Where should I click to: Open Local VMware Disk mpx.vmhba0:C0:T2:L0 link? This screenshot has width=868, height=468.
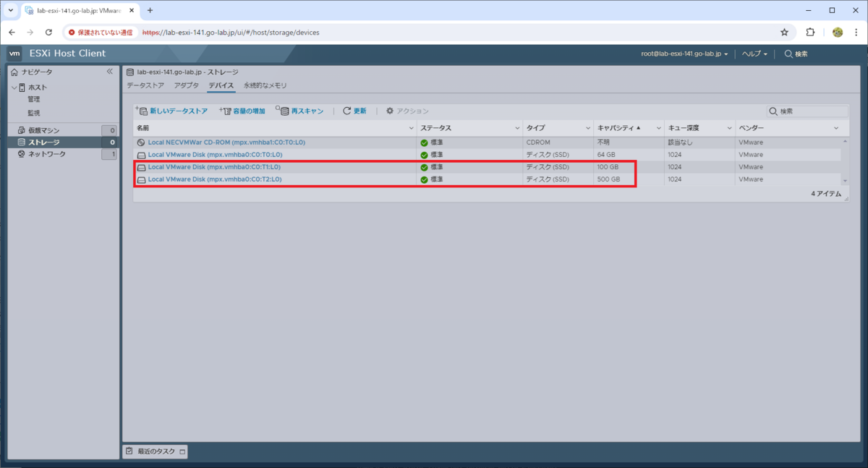[x=215, y=179]
